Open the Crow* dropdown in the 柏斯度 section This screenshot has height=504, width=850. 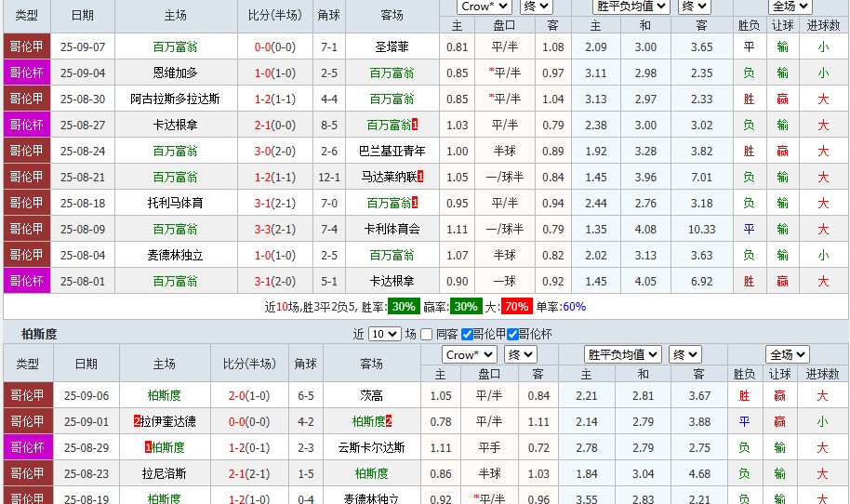coord(470,354)
